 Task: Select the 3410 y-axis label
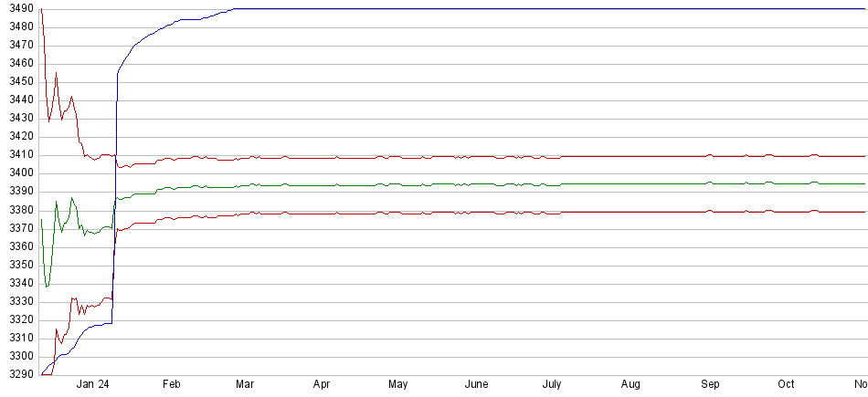[x=17, y=155]
